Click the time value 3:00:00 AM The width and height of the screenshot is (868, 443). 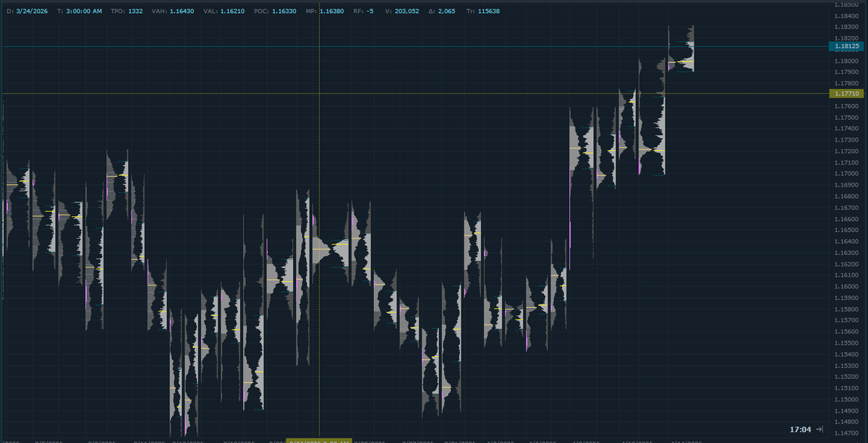tap(84, 11)
